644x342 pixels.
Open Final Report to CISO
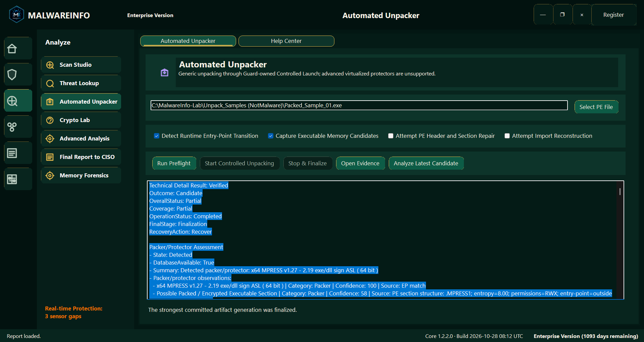click(x=81, y=157)
